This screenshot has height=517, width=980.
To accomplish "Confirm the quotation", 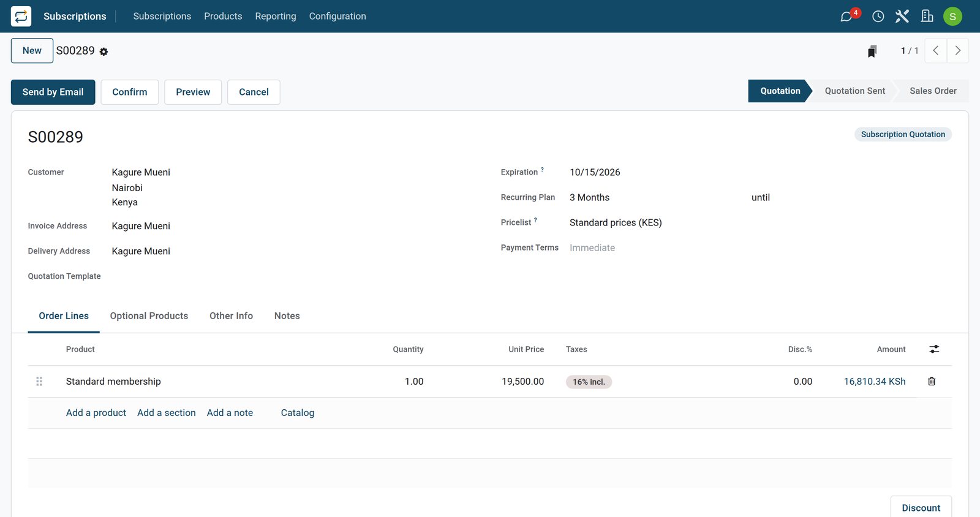I will pyautogui.click(x=130, y=92).
